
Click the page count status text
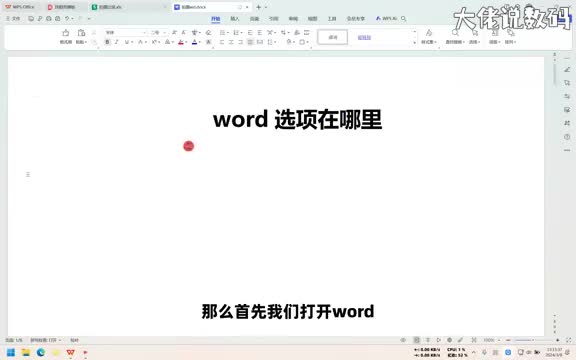point(14,340)
